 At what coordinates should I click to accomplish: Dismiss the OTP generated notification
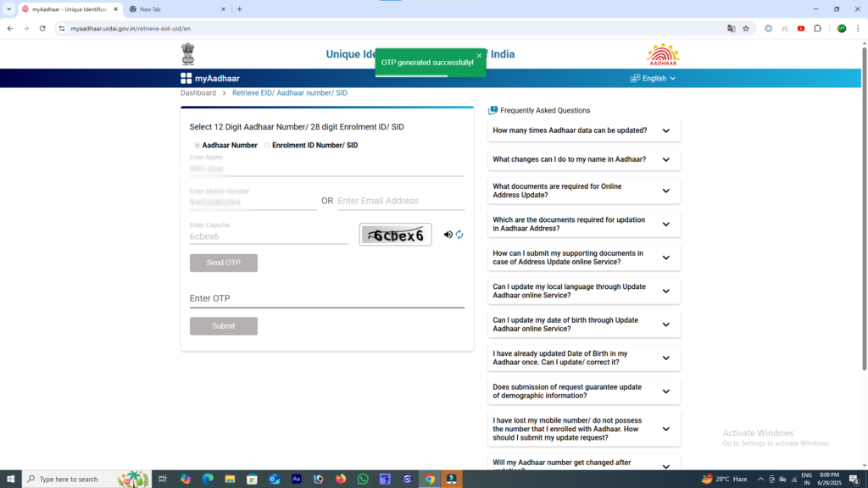479,56
